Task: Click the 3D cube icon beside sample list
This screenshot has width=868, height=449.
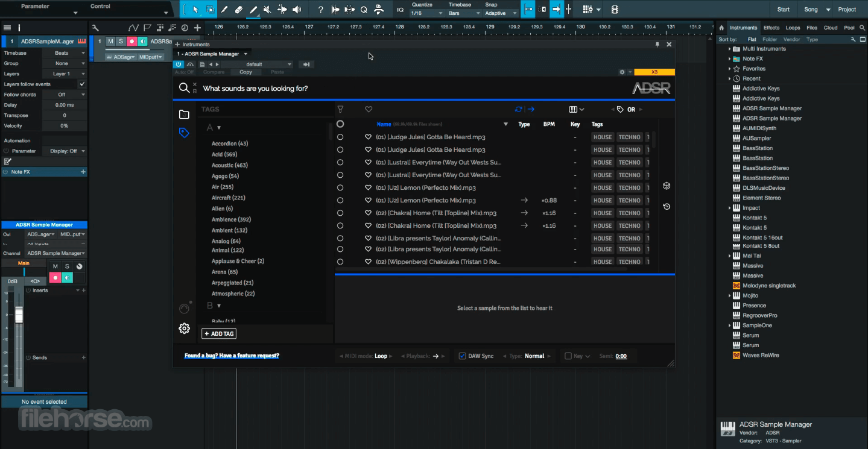Action: pyautogui.click(x=667, y=186)
